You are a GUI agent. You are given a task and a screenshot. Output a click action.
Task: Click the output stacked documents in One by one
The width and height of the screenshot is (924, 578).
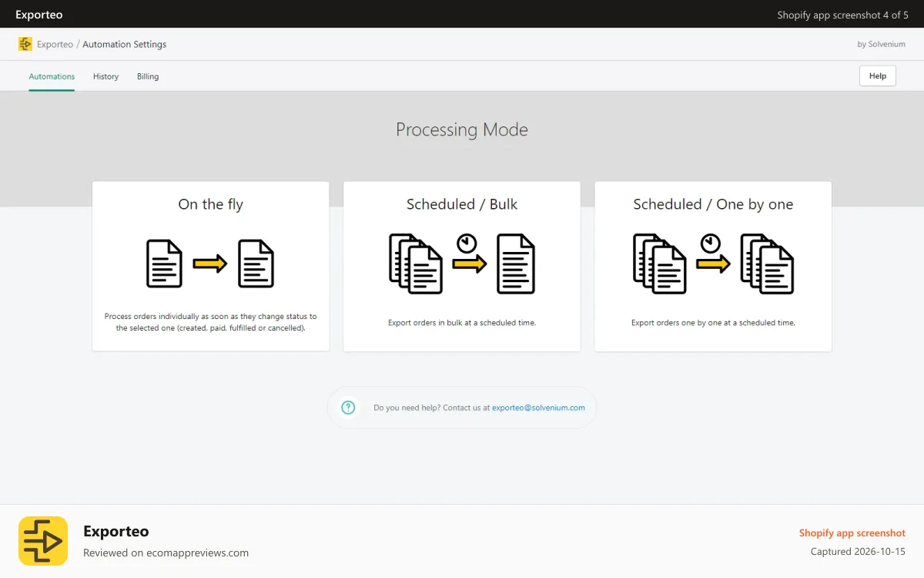[x=767, y=264]
